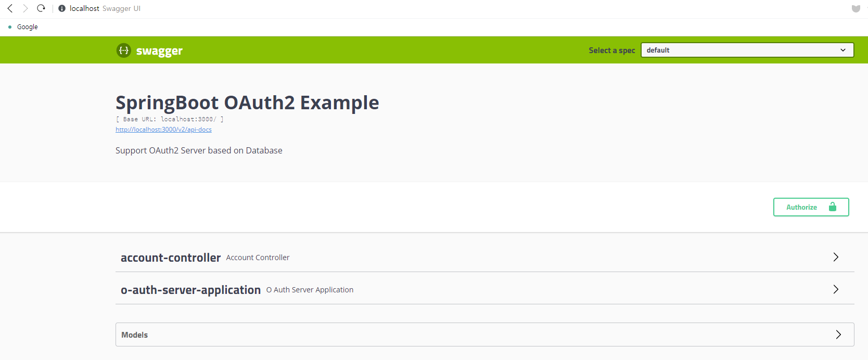The width and height of the screenshot is (868, 360).
Task: Open the Google bookmark
Action: [27, 27]
